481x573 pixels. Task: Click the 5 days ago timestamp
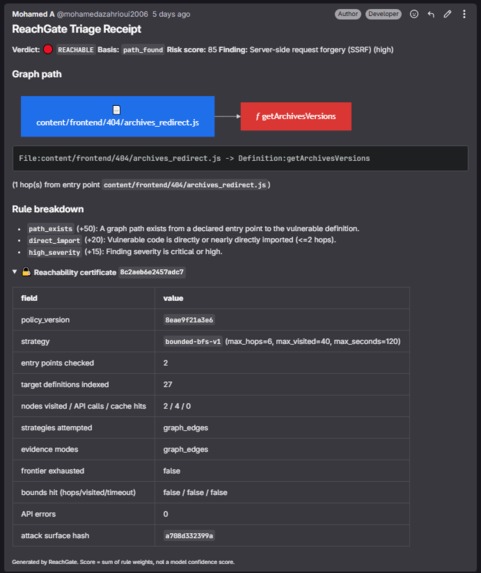[171, 14]
